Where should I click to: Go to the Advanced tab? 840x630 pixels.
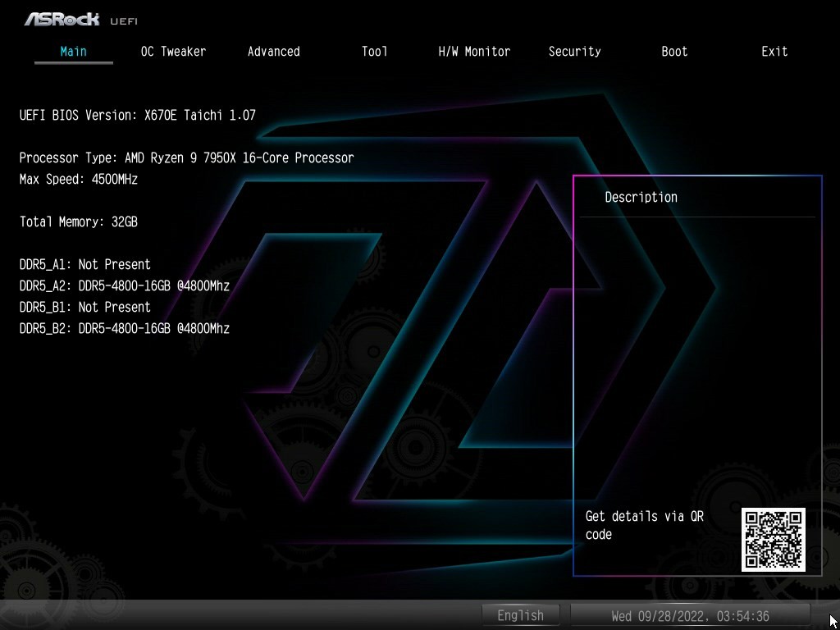pyautogui.click(x=273, y=51)
